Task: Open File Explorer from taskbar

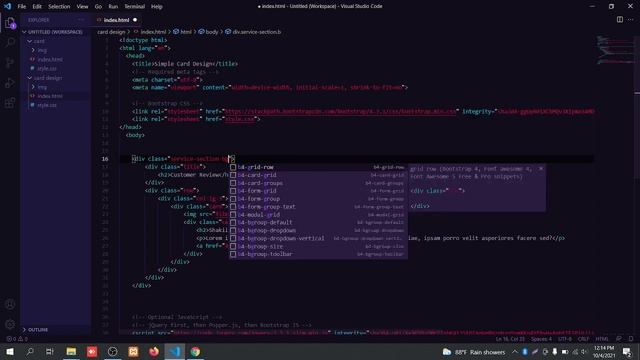Action: pyautogui.click(x=71, y=351)
